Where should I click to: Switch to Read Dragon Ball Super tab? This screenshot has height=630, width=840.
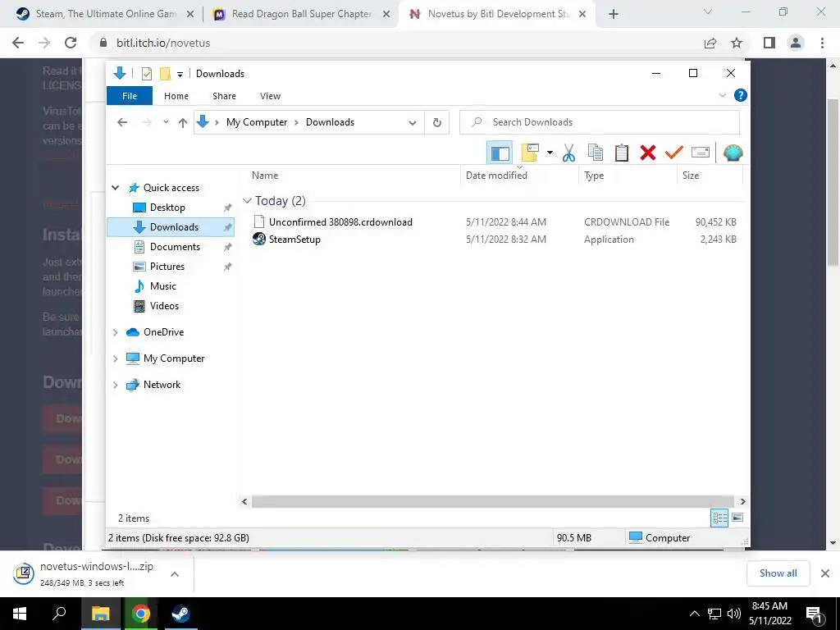pos(301,14)
